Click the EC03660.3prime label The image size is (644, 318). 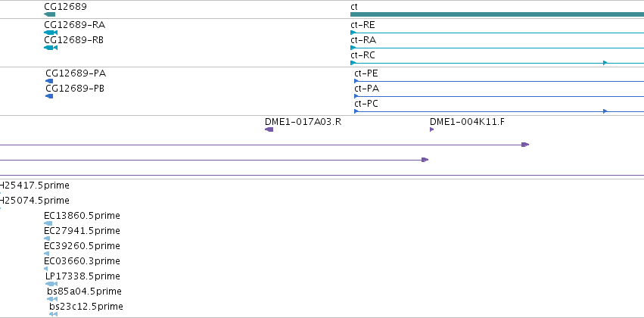(x=82, y=261)
